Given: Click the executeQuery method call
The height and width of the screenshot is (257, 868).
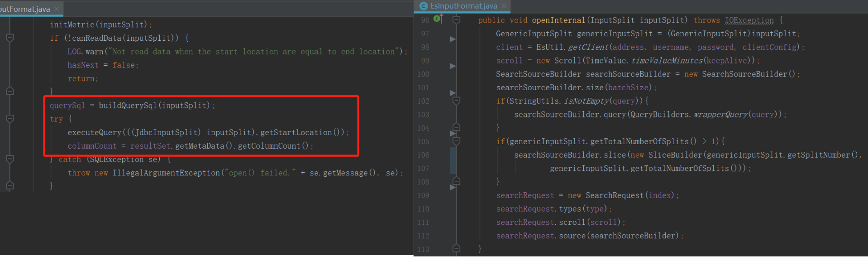Looking at the screenshot, I should coord(94,132).
